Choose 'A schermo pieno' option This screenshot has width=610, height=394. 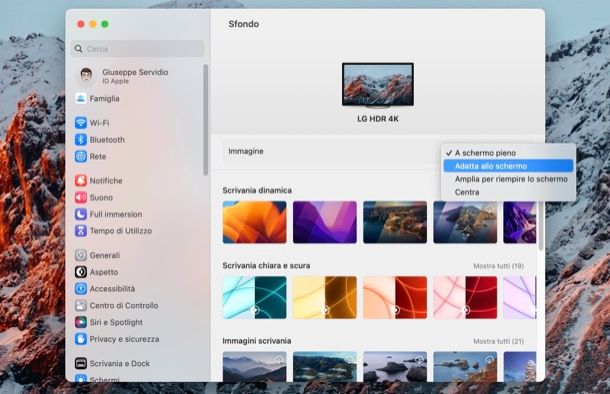[508, 153]
